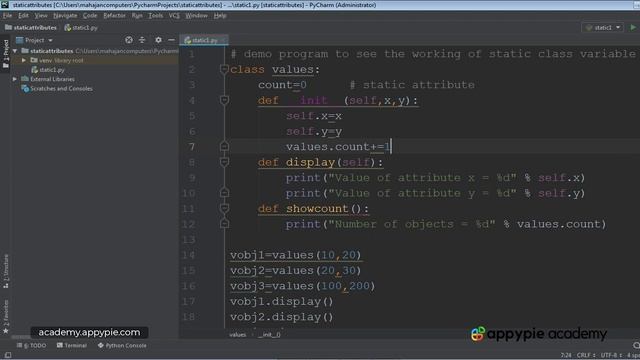Fold the showcount method on line 11

224,209
